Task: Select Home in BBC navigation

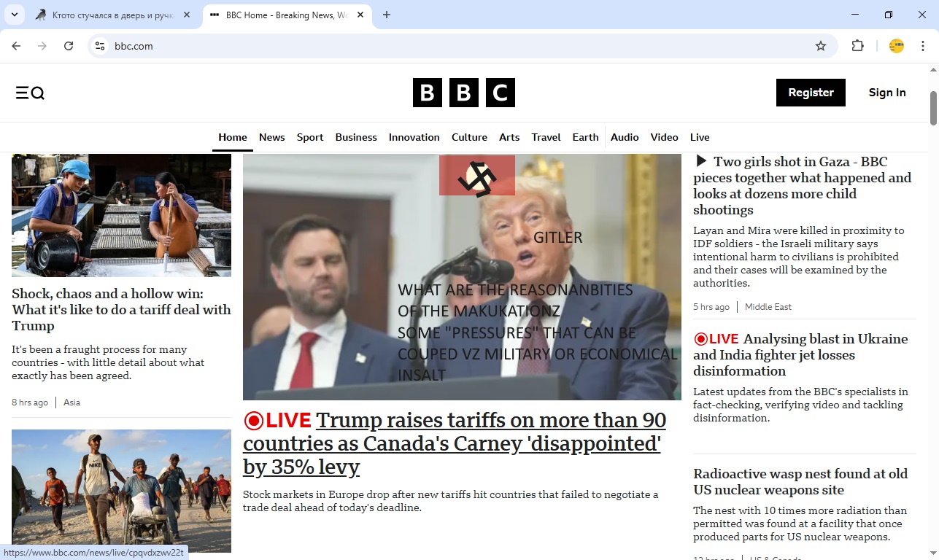Action: pyautogui.click(x=233, y=137)
